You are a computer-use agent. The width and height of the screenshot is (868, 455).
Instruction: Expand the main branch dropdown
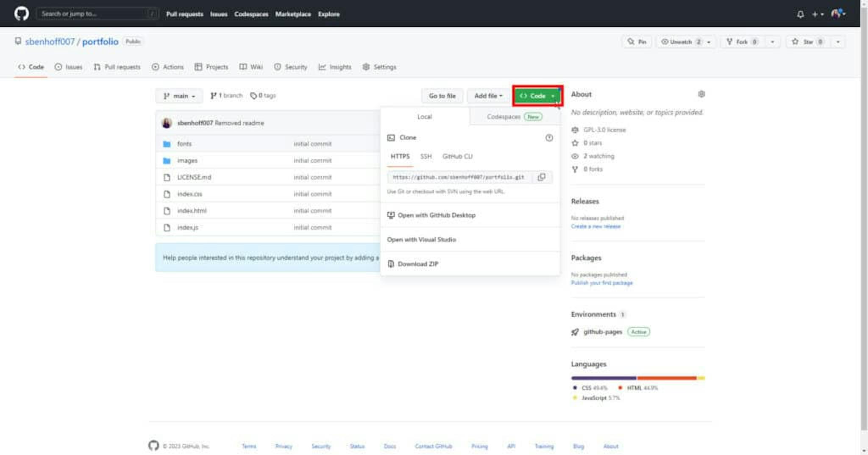click(x=179, y=96)
